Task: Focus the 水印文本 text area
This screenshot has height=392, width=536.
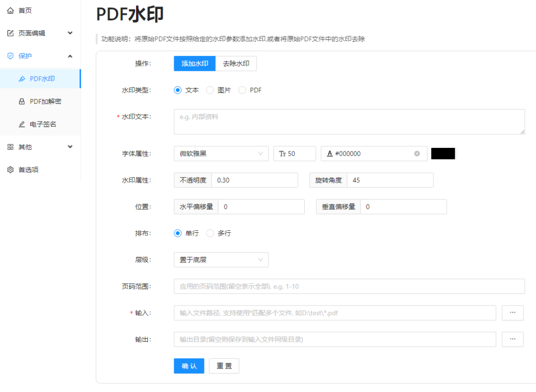Action: coord(349,122)
